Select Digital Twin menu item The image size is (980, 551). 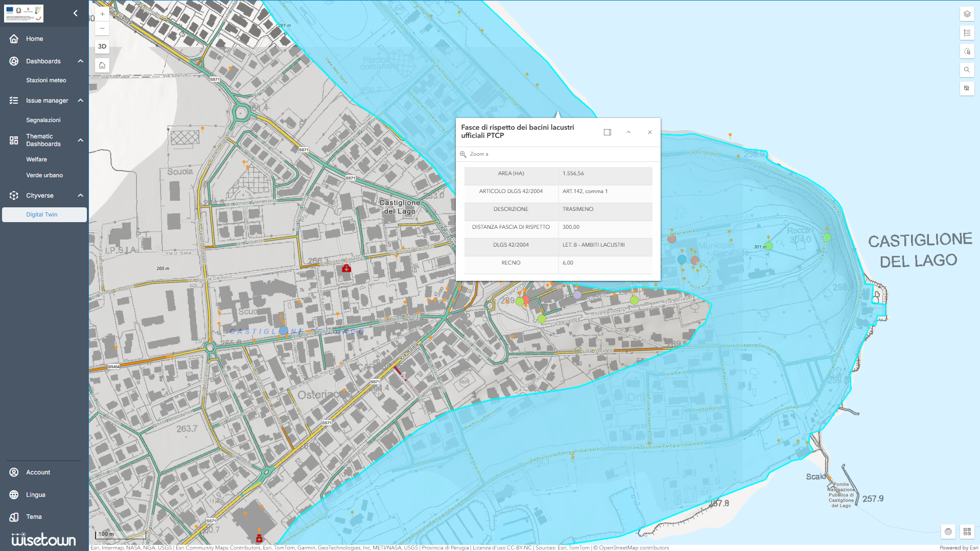point(44,214)
